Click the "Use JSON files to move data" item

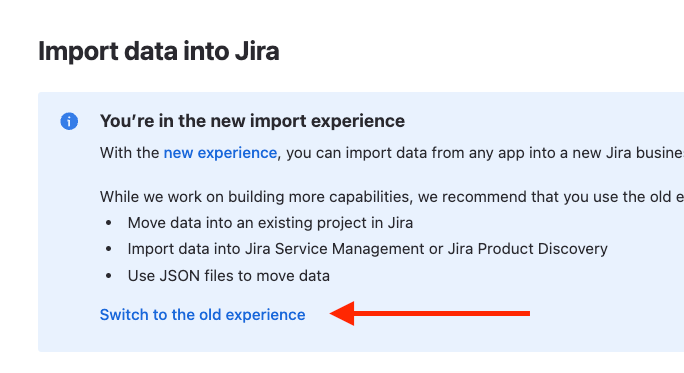pos(229,276)
